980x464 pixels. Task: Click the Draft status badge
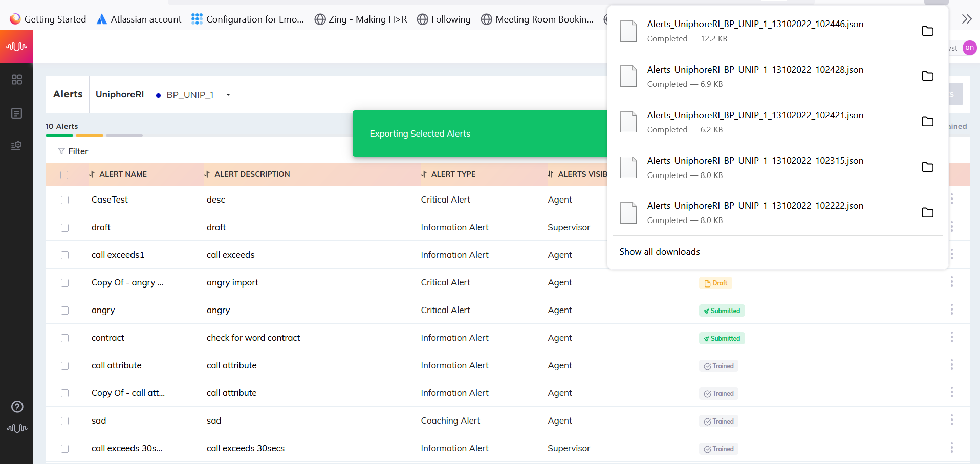tap(715, 283)
